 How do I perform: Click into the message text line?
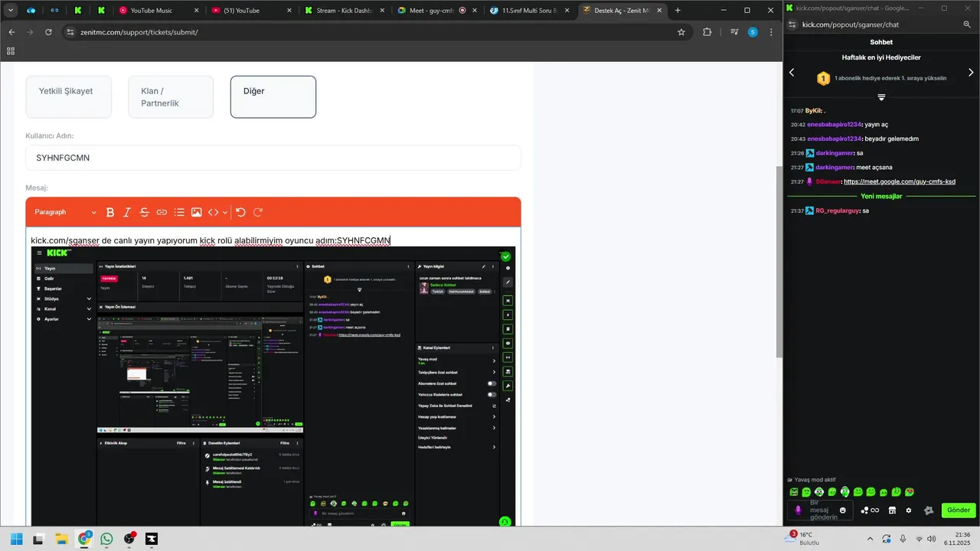point(211,240)
